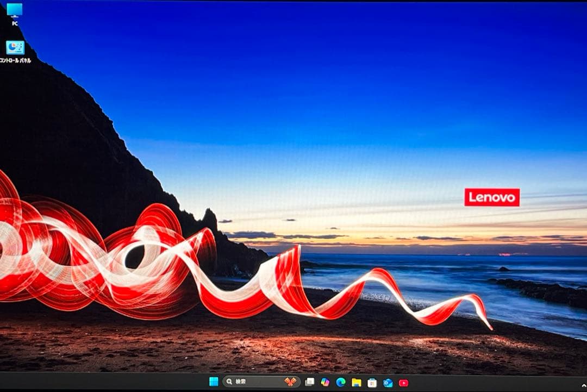Open File Explorer from the taskbar
The image size is (587, 392).
(x=357, y=382)
